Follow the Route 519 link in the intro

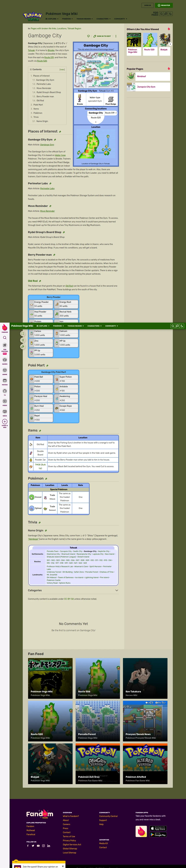tap(49, 57)
